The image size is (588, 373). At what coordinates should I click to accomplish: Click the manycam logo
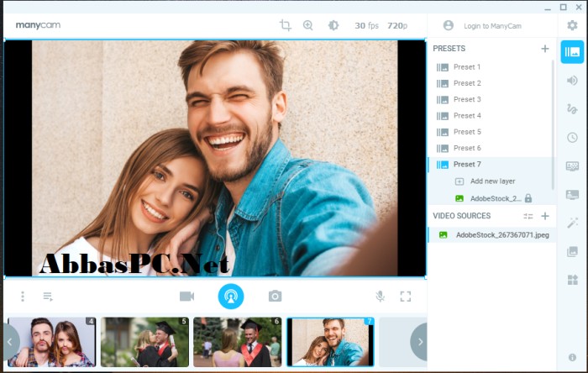[38, 25]
